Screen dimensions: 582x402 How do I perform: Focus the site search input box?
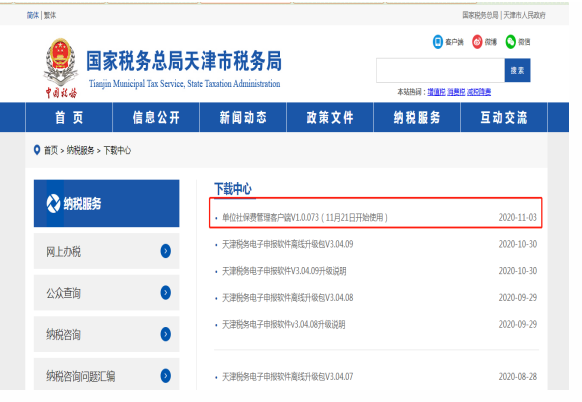[x=441, y=70]
